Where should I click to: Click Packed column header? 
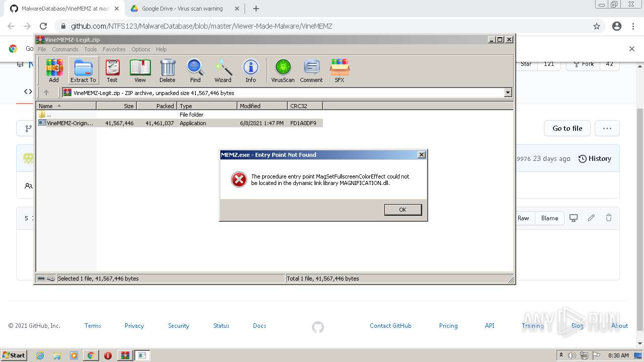tap(156, 106)
